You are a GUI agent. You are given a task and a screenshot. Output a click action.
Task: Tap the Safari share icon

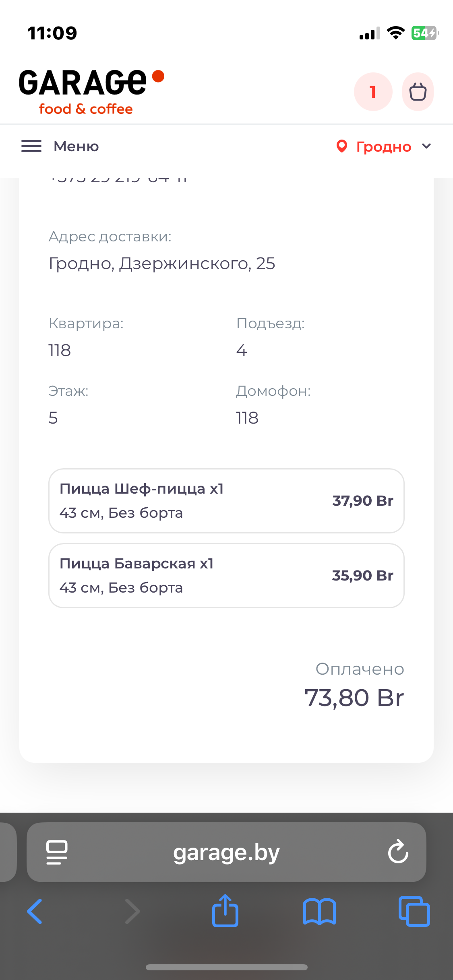coord(225,911)
